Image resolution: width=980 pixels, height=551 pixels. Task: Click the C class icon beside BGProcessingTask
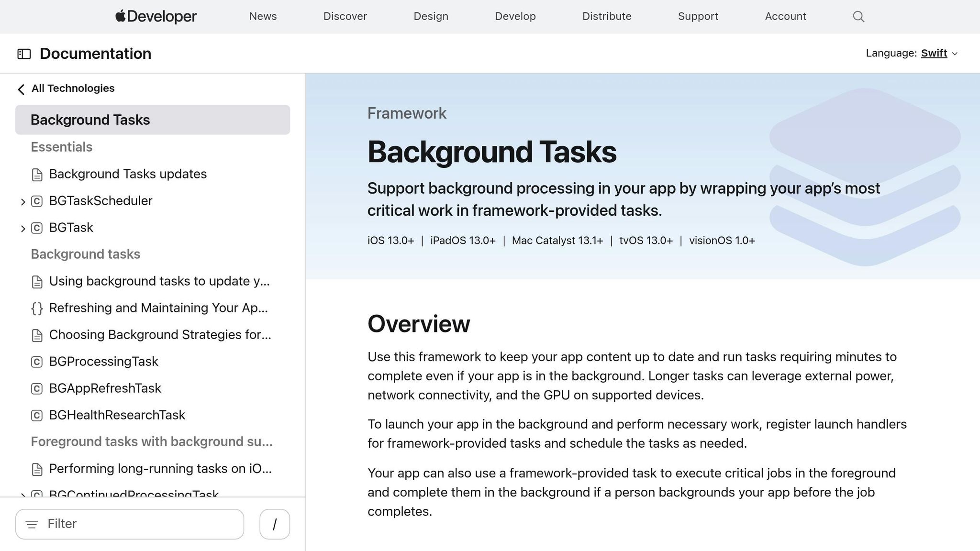pos(37,362)
